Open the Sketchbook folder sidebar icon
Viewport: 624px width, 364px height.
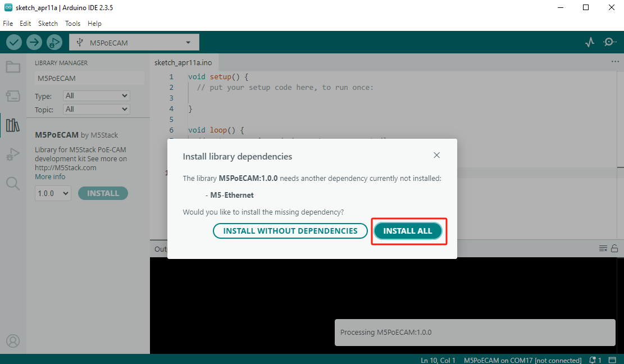(x=13, y=67)
